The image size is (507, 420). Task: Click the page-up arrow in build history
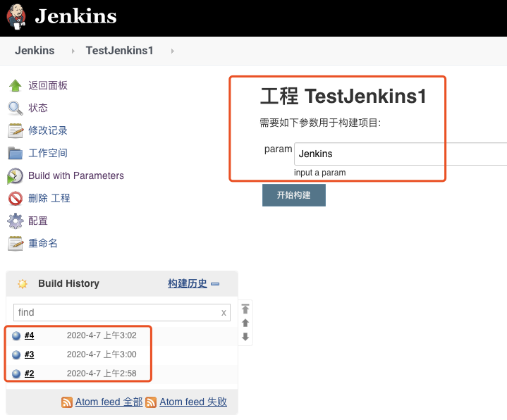(x=245, y=323)
